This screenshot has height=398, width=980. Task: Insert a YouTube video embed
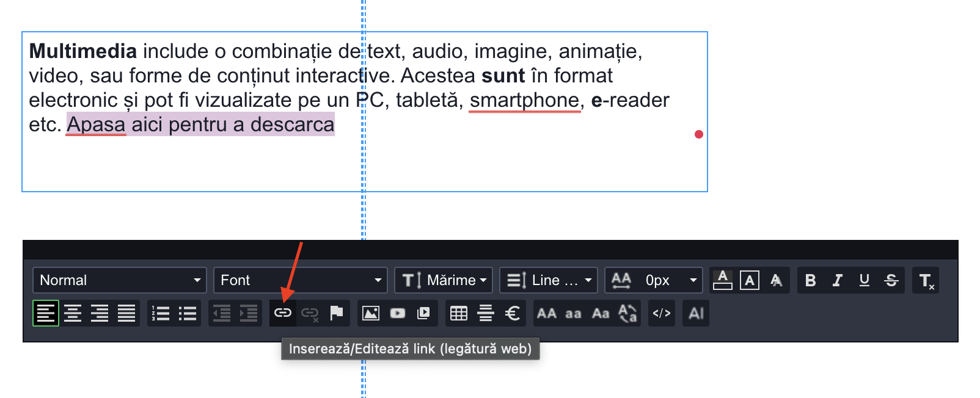pyautogui.click(x=398, y=313)
